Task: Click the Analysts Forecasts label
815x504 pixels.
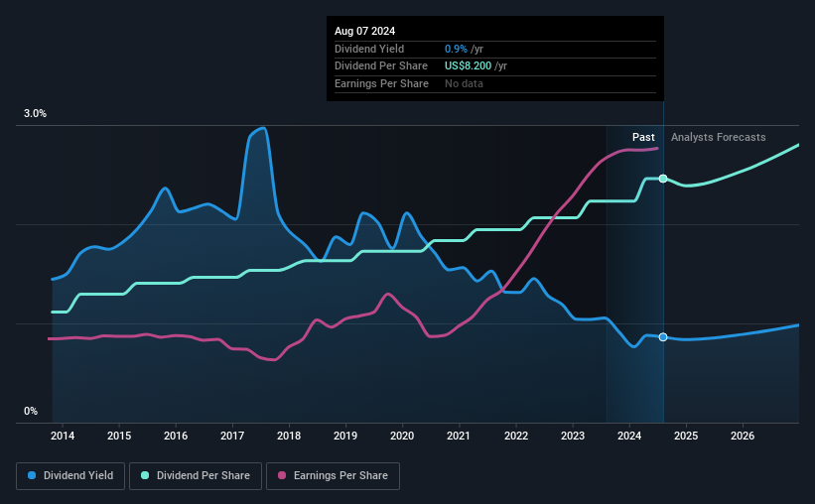Action: click(719, 137)
